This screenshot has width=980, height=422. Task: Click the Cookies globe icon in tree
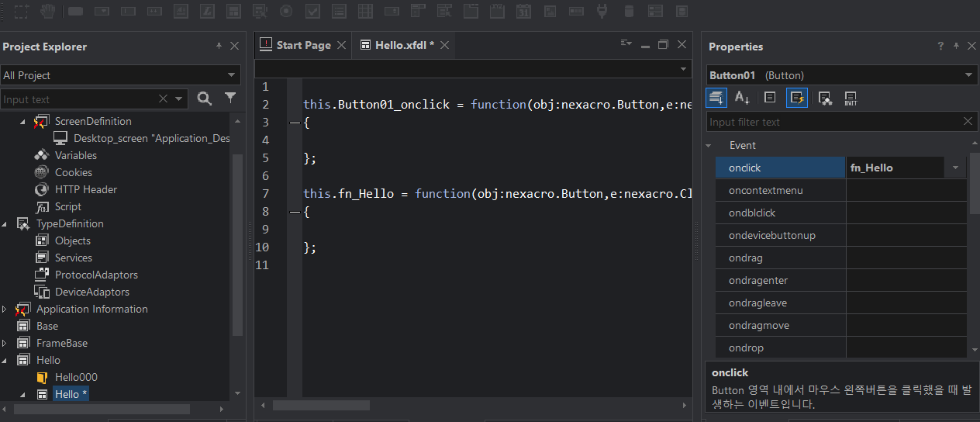coord(42,172)
